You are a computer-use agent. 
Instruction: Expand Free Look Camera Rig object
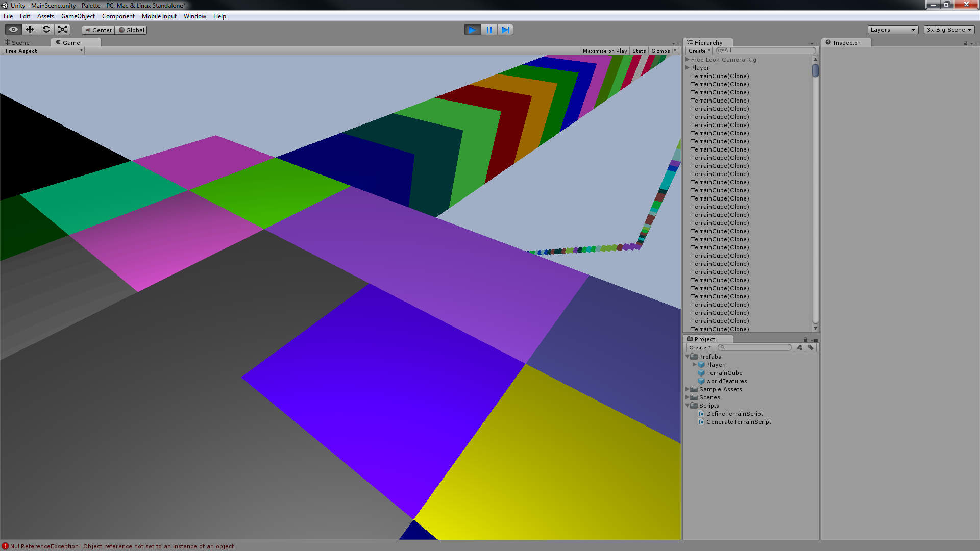(688, 60)
